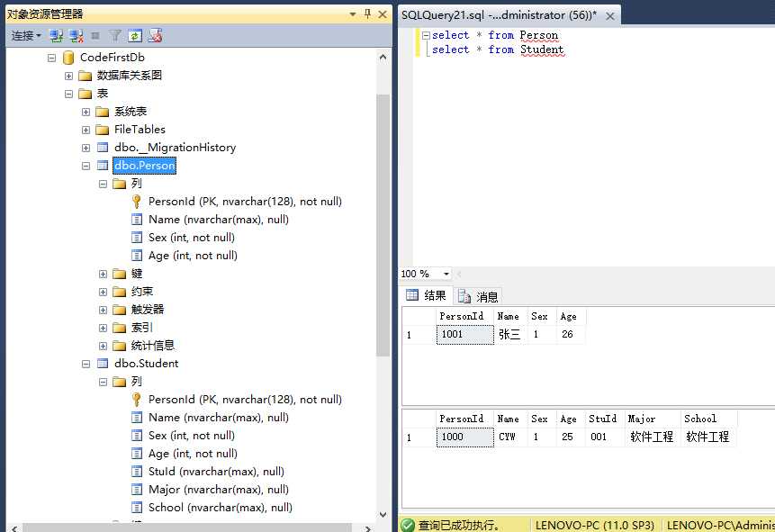Switch to the SQLQuery21.sql tab
The width and height of the screenshot is (775, 532).
pyautogui.click(x=500, y=15)
